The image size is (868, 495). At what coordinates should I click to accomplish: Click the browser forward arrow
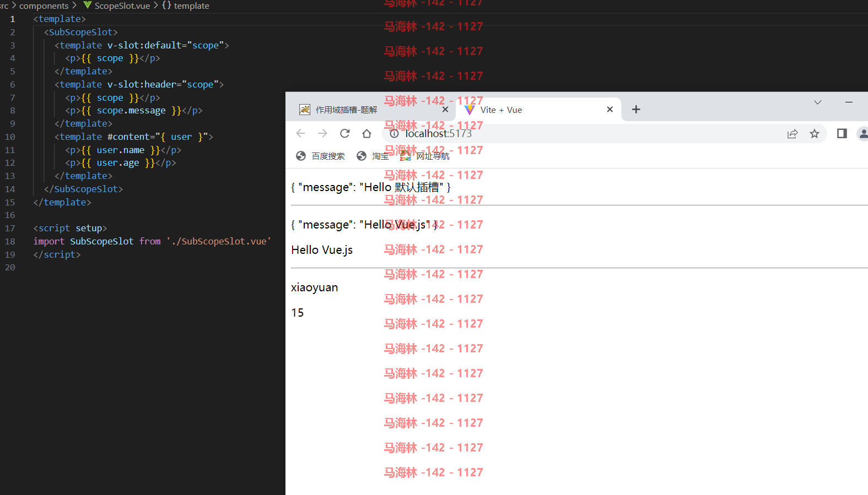pyautogui.click(x=322, y=133)
